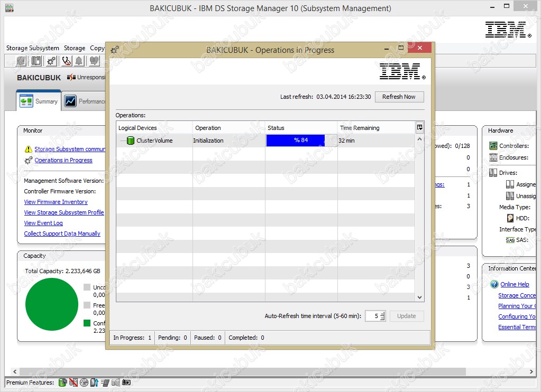Click the Auto-Refresh time interval value field
This screenshot has width=541, height=392.
pos(373,316)
